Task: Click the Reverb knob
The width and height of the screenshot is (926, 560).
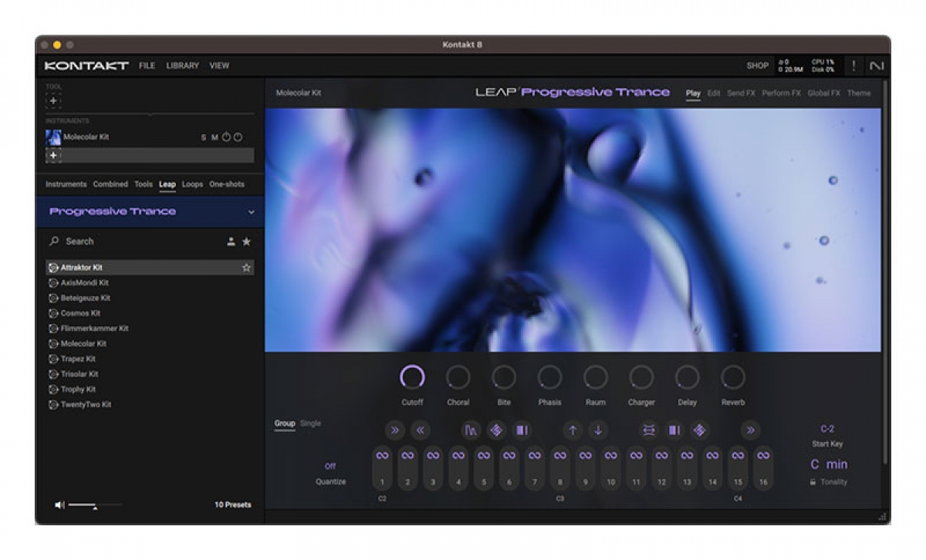Action: click(733, 377)
